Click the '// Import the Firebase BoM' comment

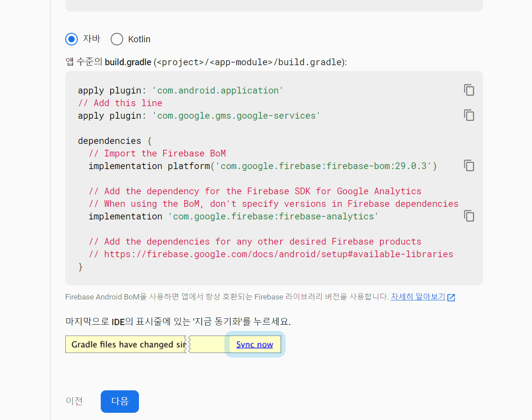point(157,153)
